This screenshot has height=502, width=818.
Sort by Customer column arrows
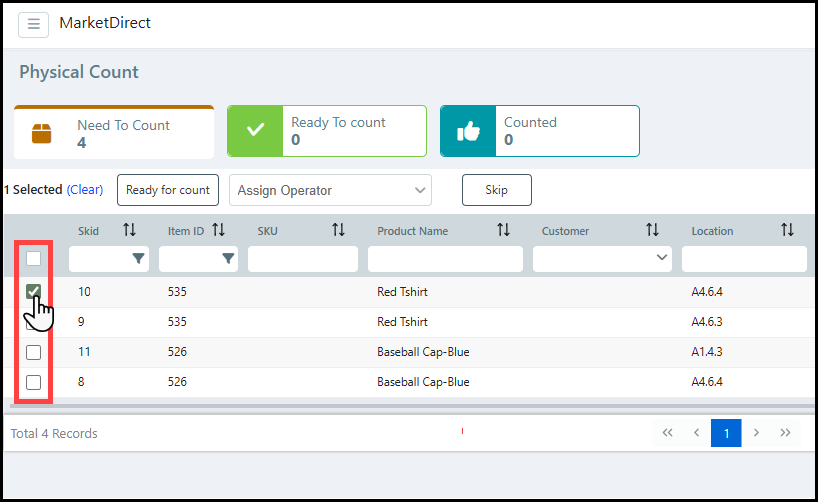(652, 231)
